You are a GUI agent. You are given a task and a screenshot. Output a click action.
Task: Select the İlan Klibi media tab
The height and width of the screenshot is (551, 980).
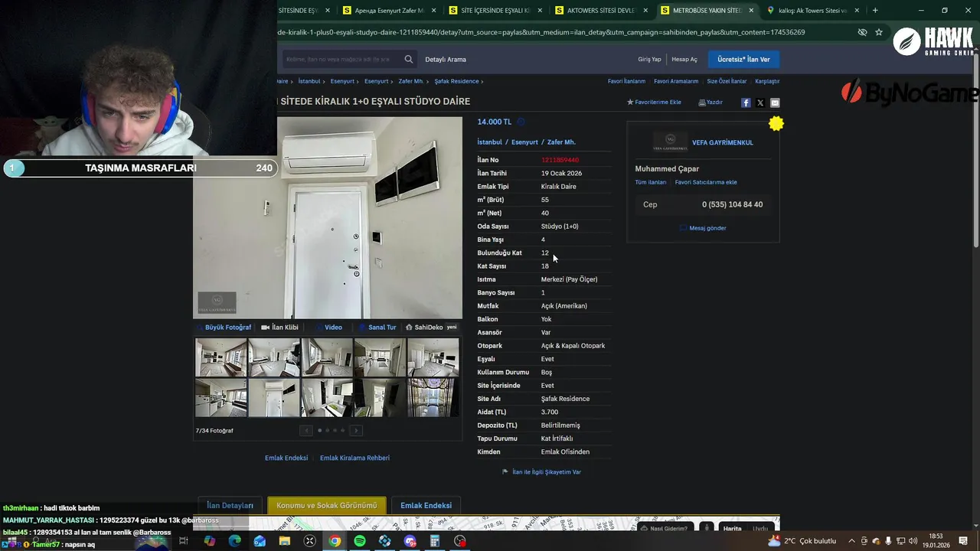click(x=279, y=328)
